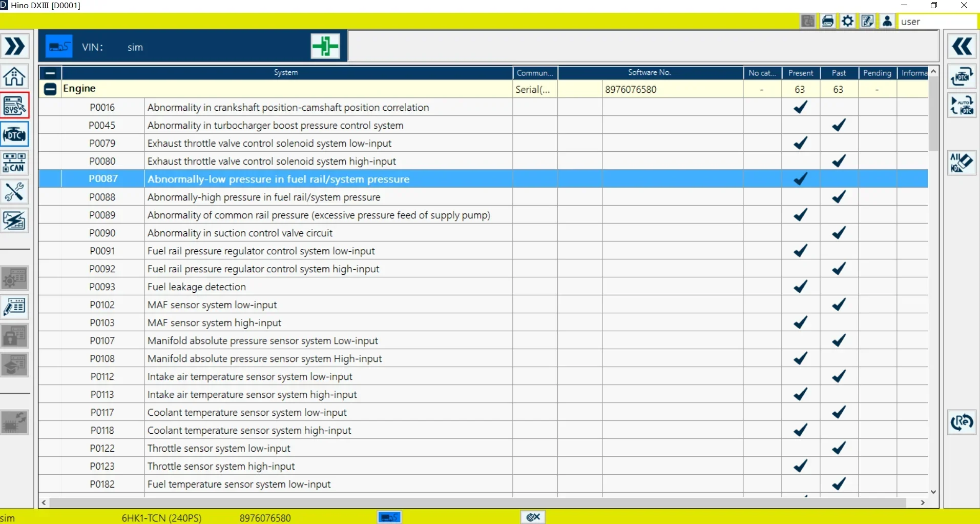
Task: Open settings gear icon in top toolbar
Action: tap(848, 21)
